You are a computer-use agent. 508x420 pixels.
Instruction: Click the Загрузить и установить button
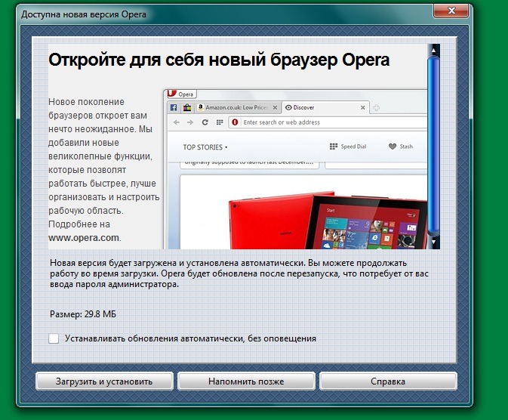104,381
